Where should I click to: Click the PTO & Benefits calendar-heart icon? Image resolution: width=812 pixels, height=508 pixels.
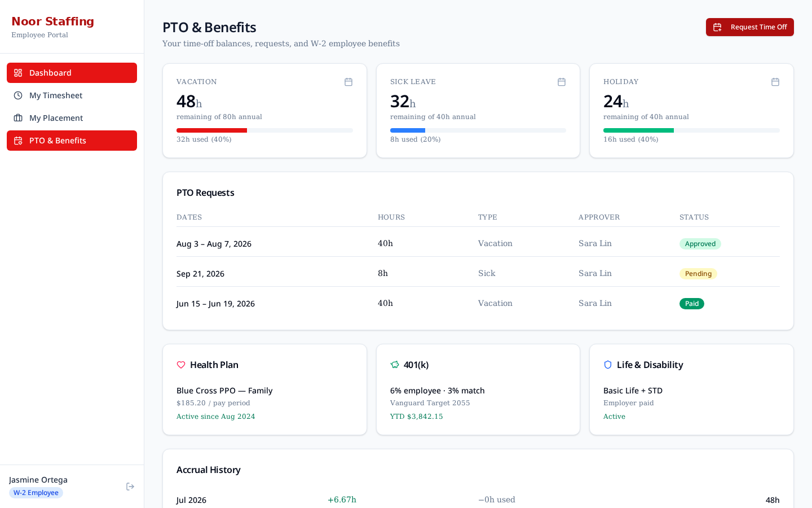click(x=18, y=141)
